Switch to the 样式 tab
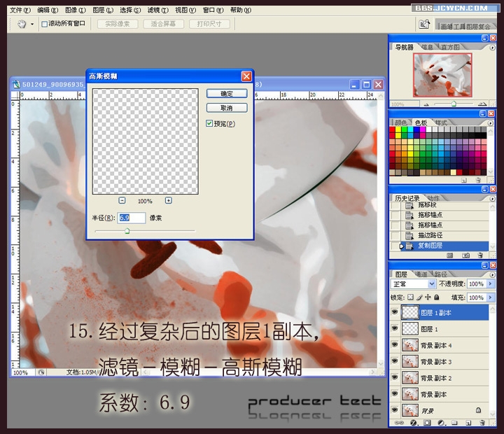Screen dimensions: 504x434 [x=441, y=122]
